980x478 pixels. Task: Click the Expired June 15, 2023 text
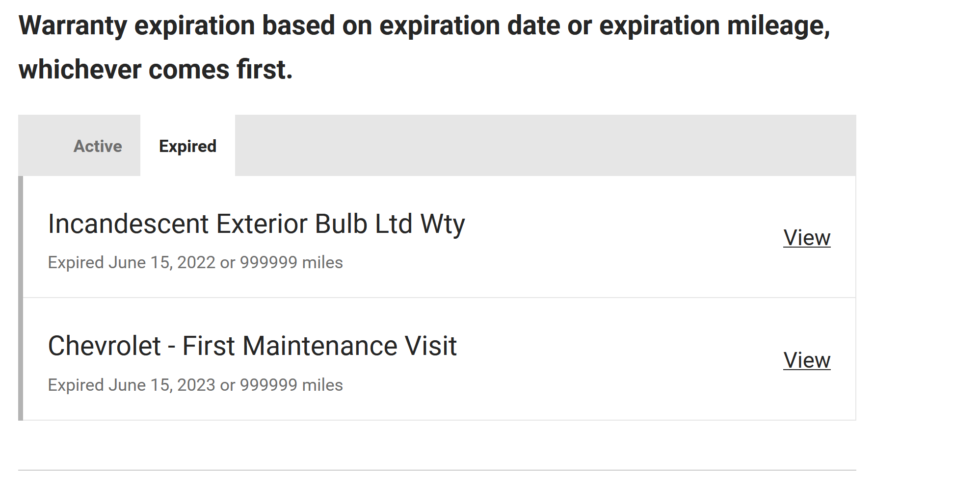pyautogui.click(x=132, y=385)
